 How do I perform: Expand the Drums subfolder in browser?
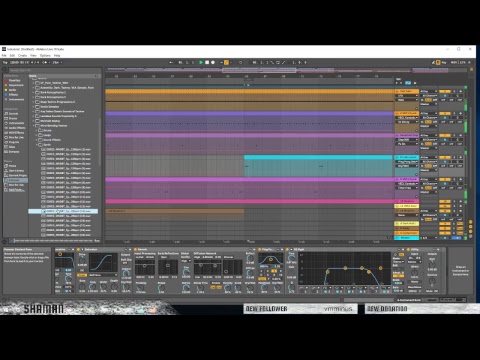pyautogui.click(x=36, y=130)
